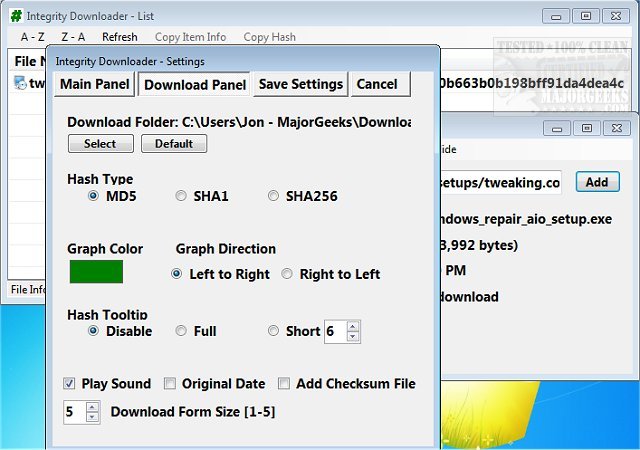640x450 pixels.
Task: Click the bytes size text in download window
Action: 479,245
